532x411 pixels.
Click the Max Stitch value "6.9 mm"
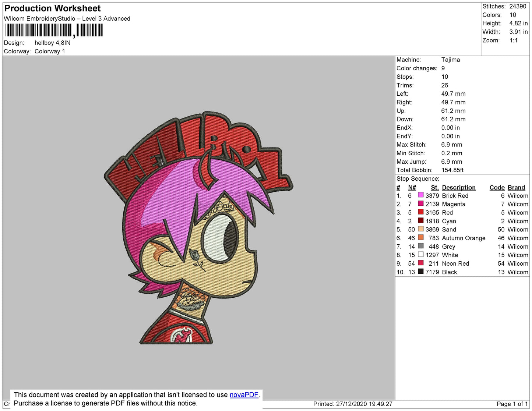click(452, 145)
